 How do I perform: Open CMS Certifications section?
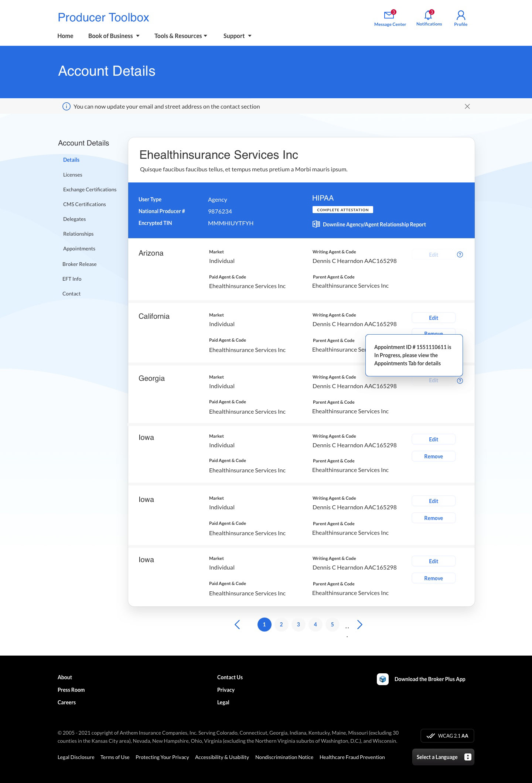(x=84, y=204)
